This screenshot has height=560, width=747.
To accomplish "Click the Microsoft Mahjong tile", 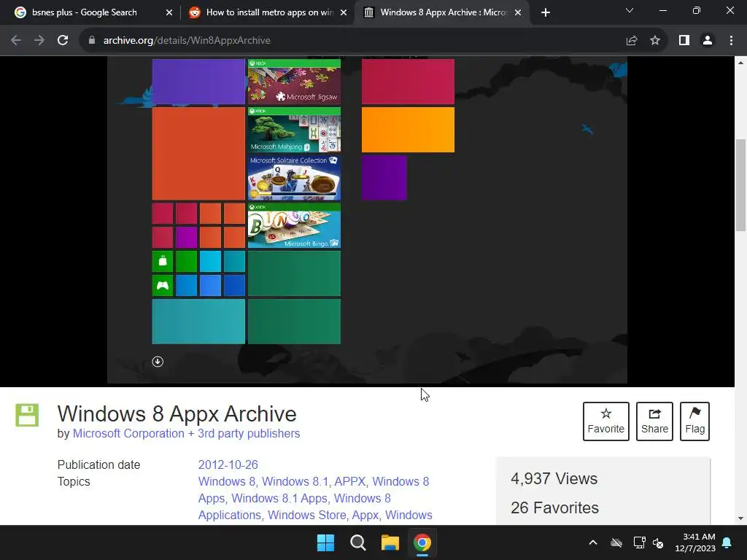I will 294,130.
